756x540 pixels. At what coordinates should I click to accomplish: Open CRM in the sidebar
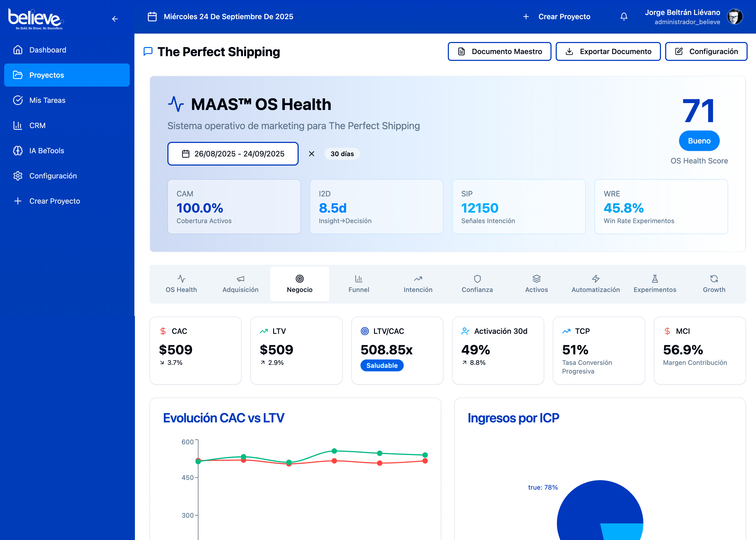(x=37, y=125)
